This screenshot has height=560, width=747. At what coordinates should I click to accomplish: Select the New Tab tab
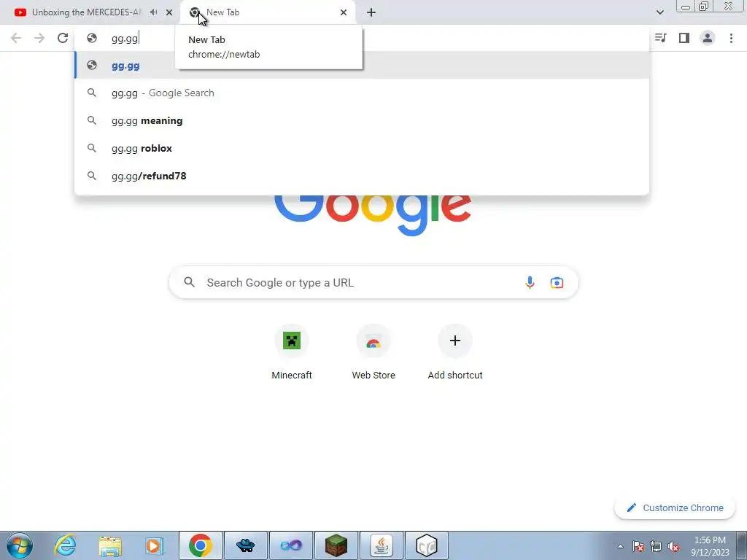pos(267,12)
